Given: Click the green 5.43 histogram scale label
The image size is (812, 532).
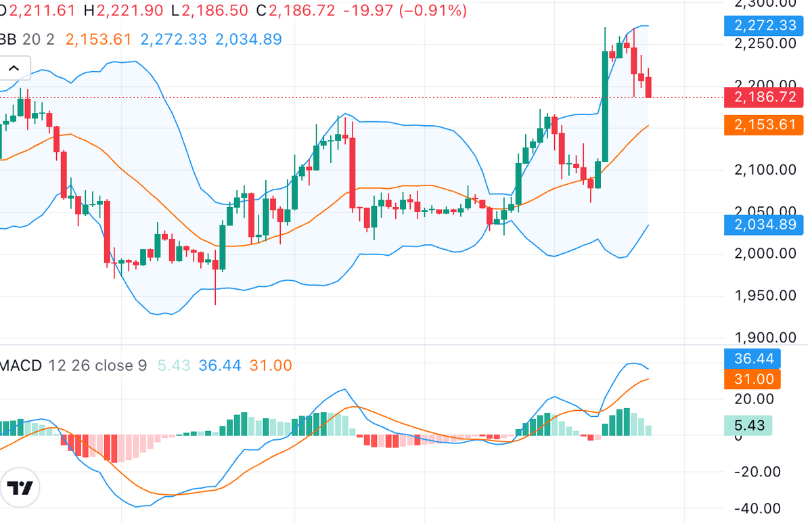Looking at the screenshot, I should coord(748,425).
